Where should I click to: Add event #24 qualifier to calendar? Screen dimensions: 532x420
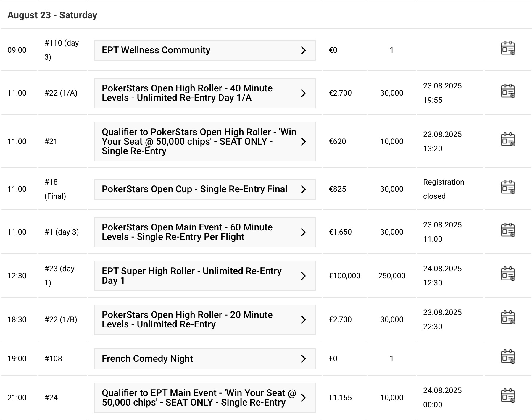[507, 396]
